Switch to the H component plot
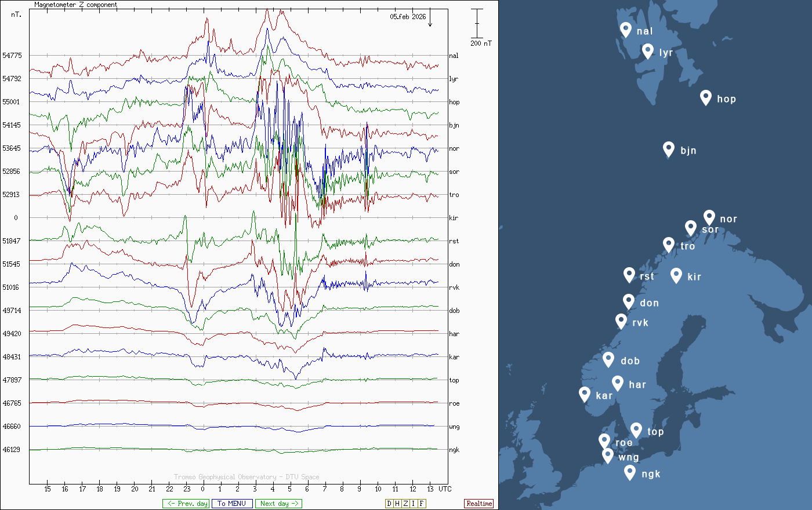 click(x=397, y=504)
